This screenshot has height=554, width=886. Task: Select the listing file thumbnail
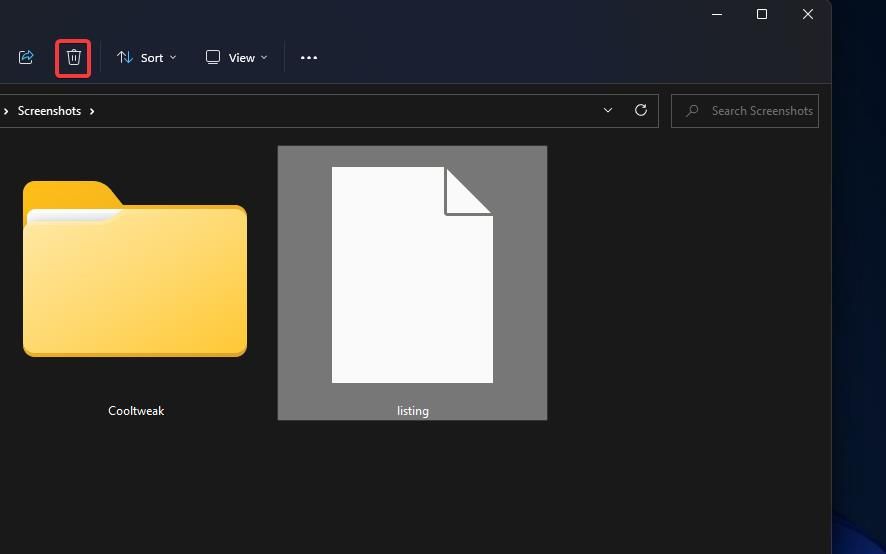pyautogui.click(x=412, y=275)
